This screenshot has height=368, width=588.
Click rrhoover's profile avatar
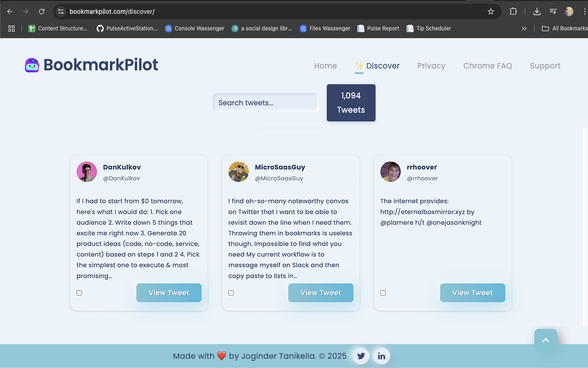(x=390, y=172)
